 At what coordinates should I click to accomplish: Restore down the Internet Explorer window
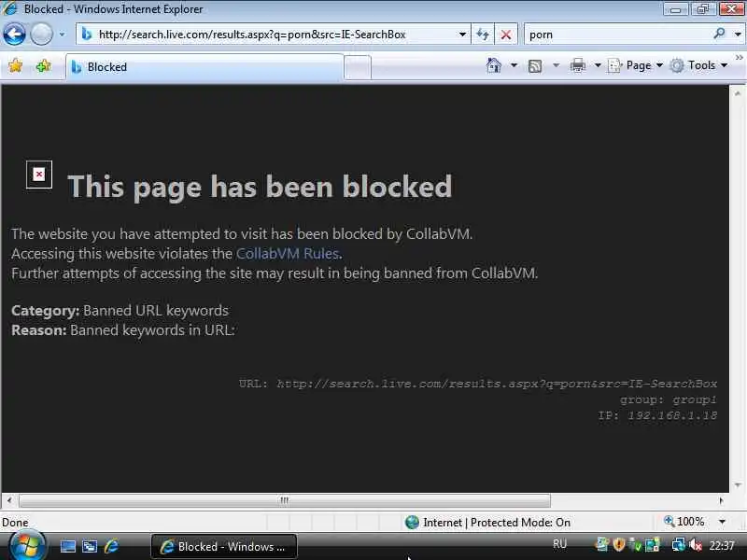702,9
